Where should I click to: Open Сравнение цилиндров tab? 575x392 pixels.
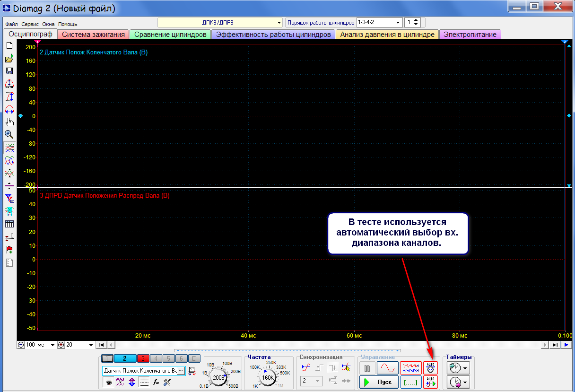(170, 35)
